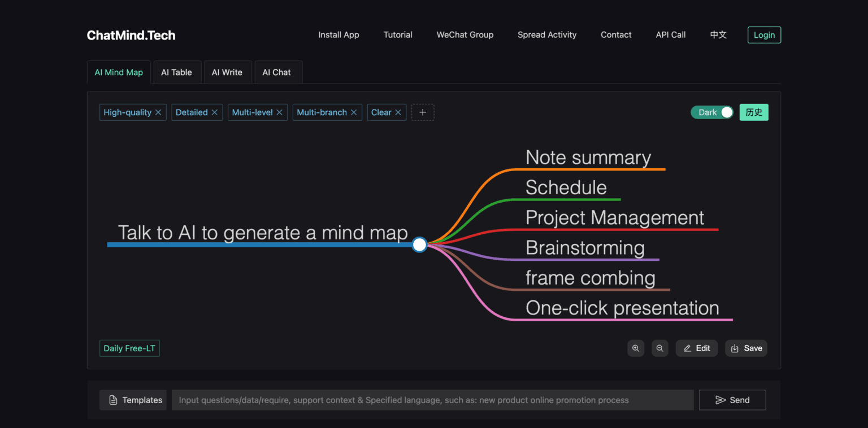Select the Note summary branch
Screen dimensions: 868x428
[588, 158]
